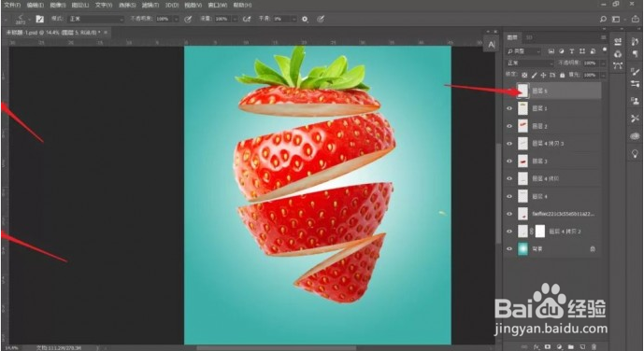Image resolution: width=644 pixels, height=351 pixels.
Task: Toggle visibility of 图层 4 拷贝 layer
Action: point(509,179)
